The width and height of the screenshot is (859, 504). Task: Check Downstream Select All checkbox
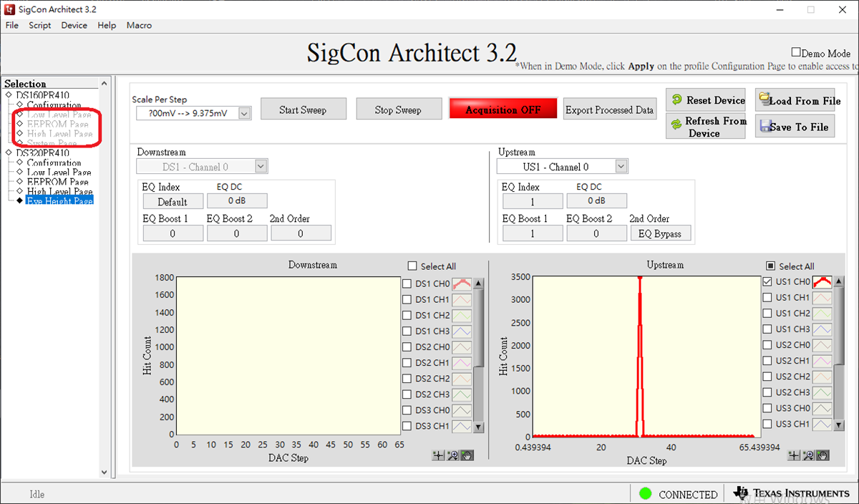click(412, 266)
